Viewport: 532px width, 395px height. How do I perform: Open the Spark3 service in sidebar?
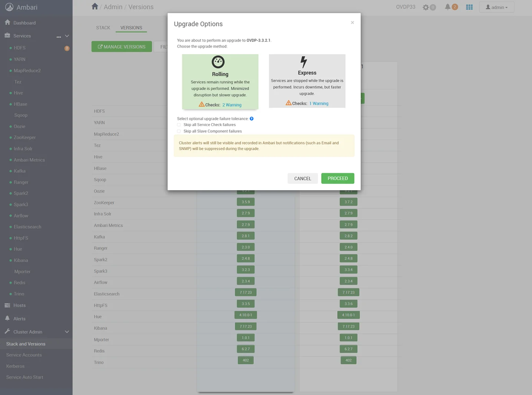(x=21, y=204)
